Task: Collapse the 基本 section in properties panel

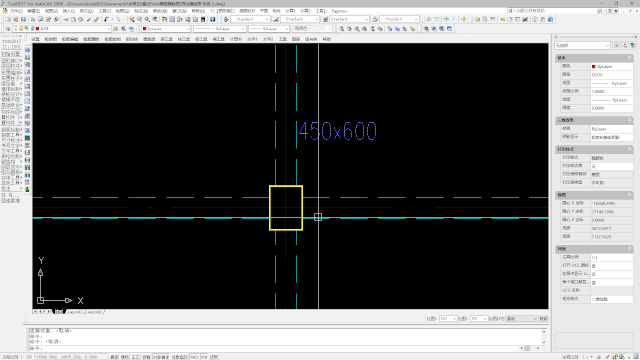Action: tap(630, 58)
